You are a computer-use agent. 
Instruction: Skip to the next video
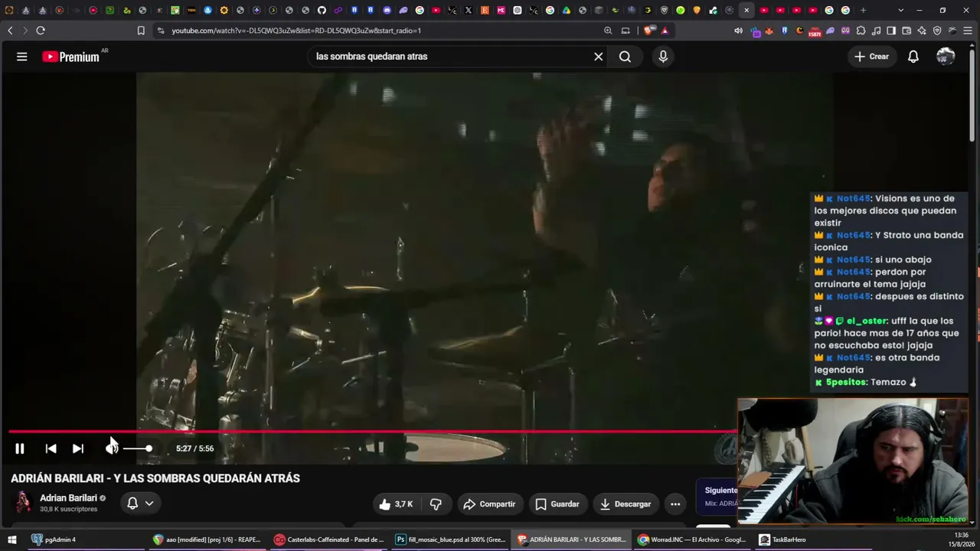coord(78,448)
